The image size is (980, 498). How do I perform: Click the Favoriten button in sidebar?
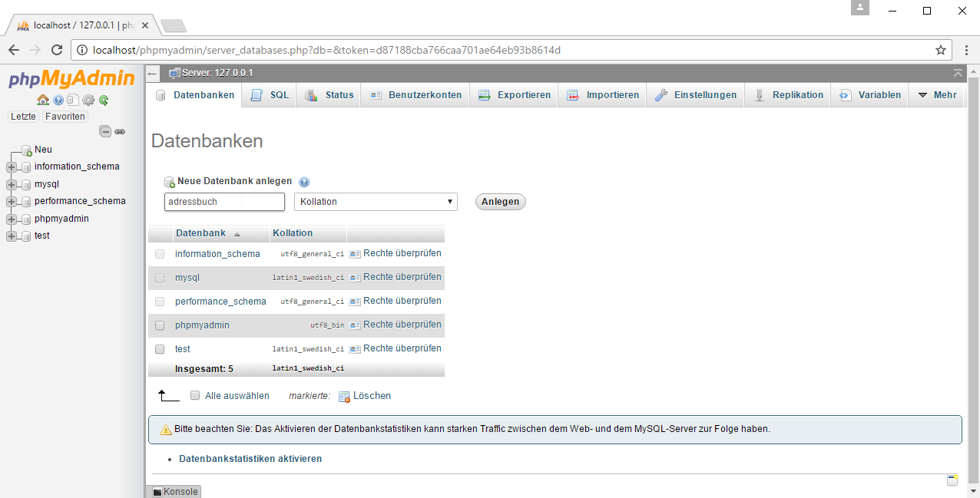pos(65,117)
